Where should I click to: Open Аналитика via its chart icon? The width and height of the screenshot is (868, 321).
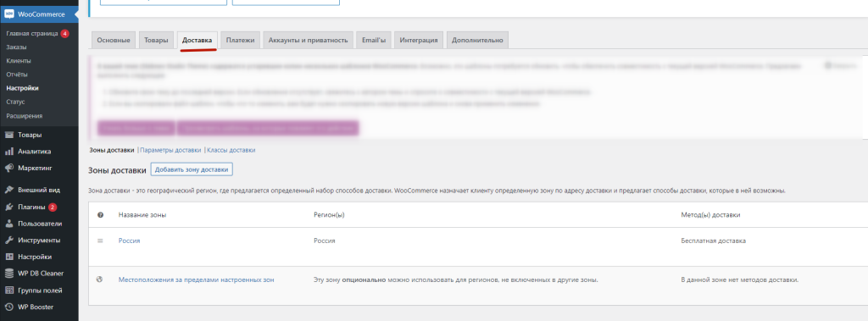[8, 151]
